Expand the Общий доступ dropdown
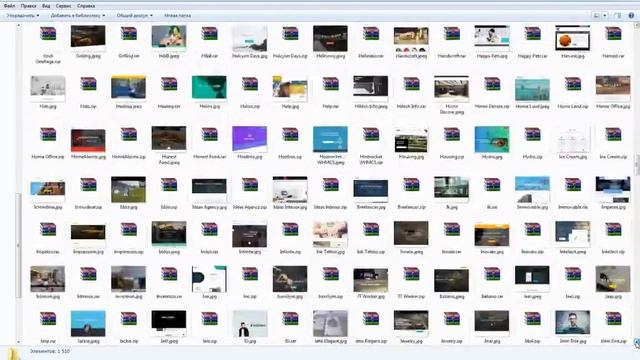The height and width of the screenshot is (360, 640). pos(135,16)
